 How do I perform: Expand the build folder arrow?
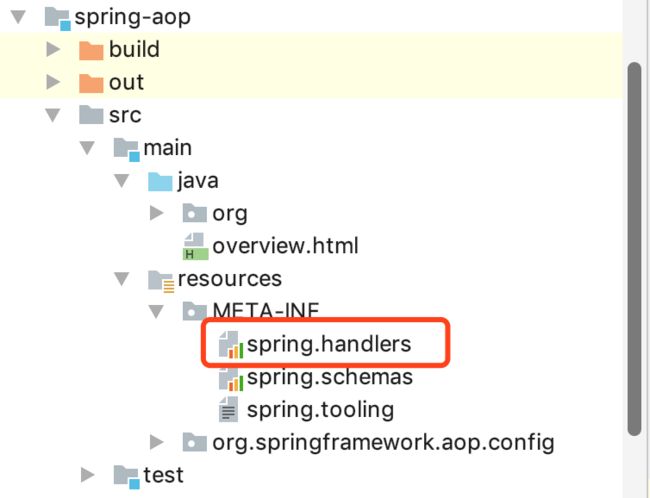click(x=53, y=49)
